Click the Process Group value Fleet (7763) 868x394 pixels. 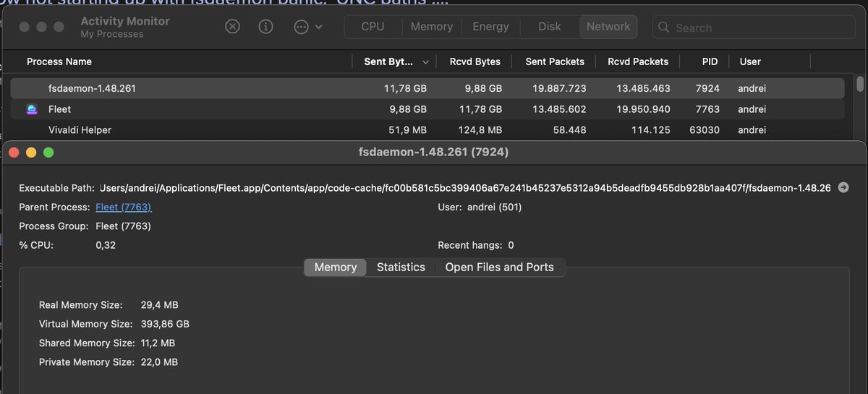point(124,226)
